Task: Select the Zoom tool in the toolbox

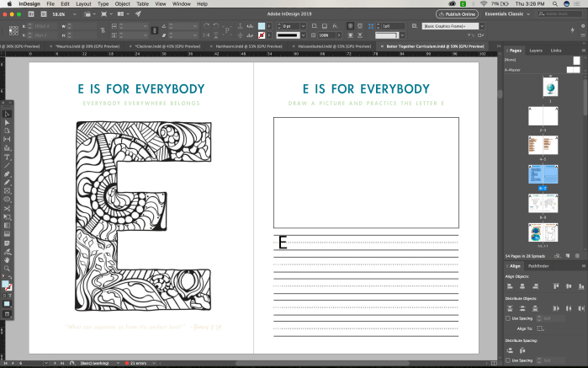Action: 7,269
